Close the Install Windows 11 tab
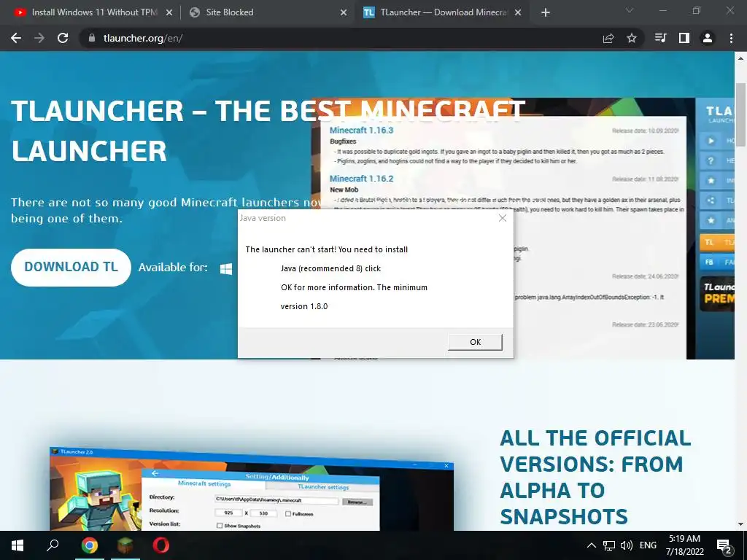 click(x=169, y=13)
